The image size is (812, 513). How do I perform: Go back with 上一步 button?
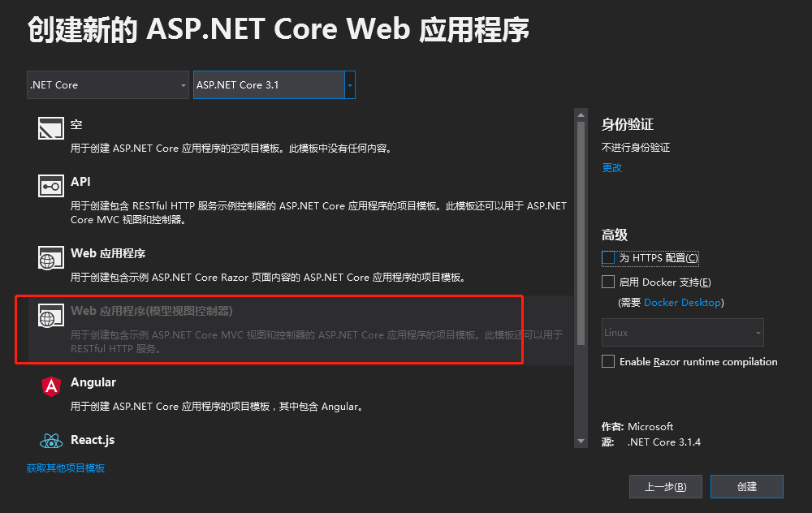(666, 486)
